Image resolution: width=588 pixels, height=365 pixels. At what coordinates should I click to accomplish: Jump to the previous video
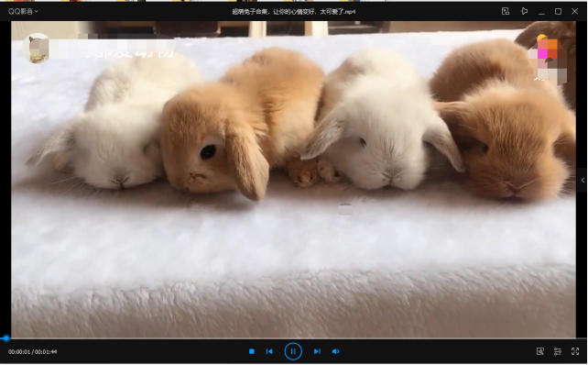click(269, 351)
